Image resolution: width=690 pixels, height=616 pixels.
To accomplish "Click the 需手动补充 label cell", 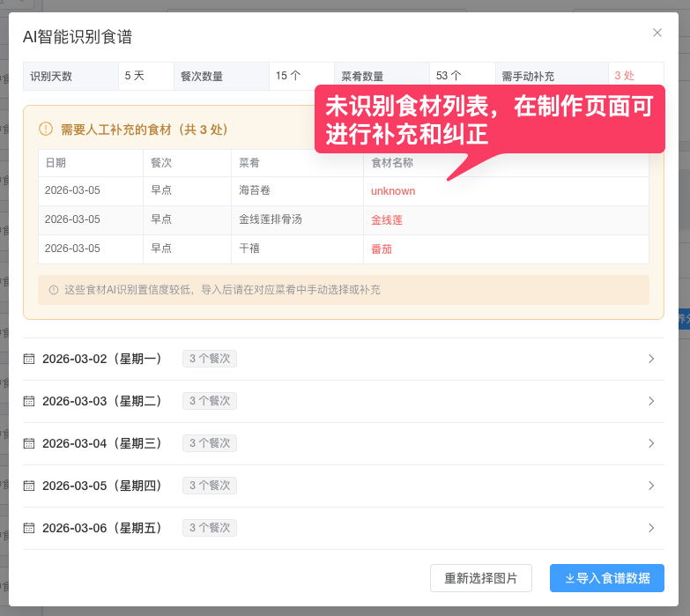I will (x=552, y=76).
